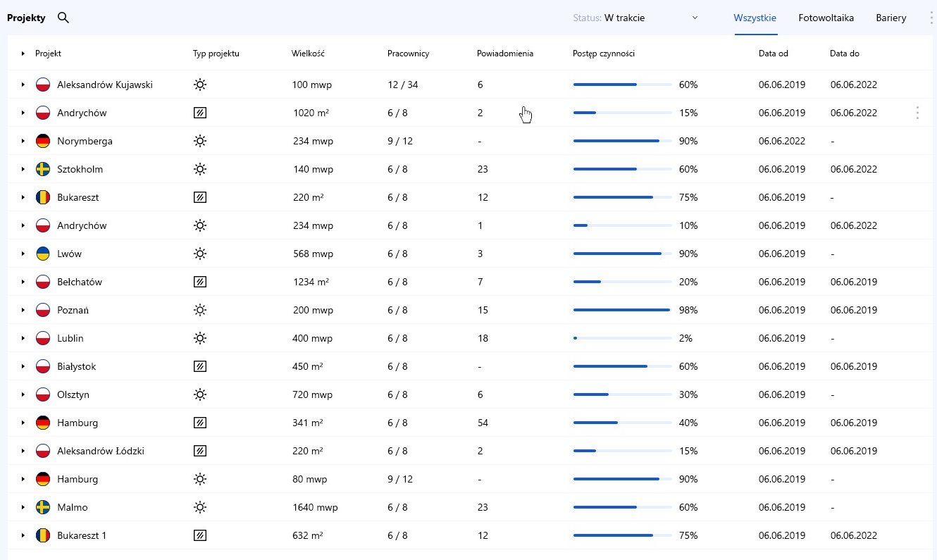The image size is (937, 560).
Task: Click the barrier type icon for Bukareszt 220 m²
Action: [200, 197]
